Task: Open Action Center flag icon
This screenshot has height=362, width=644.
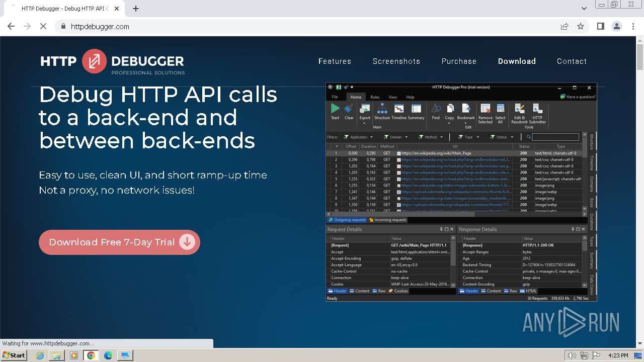Action: tap(596, 355)
